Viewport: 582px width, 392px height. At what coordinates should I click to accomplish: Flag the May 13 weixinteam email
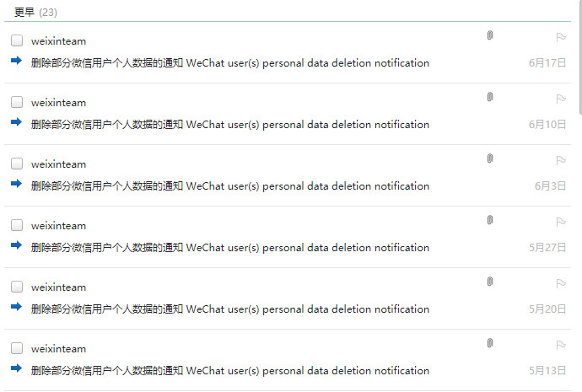tap(561, 344)
